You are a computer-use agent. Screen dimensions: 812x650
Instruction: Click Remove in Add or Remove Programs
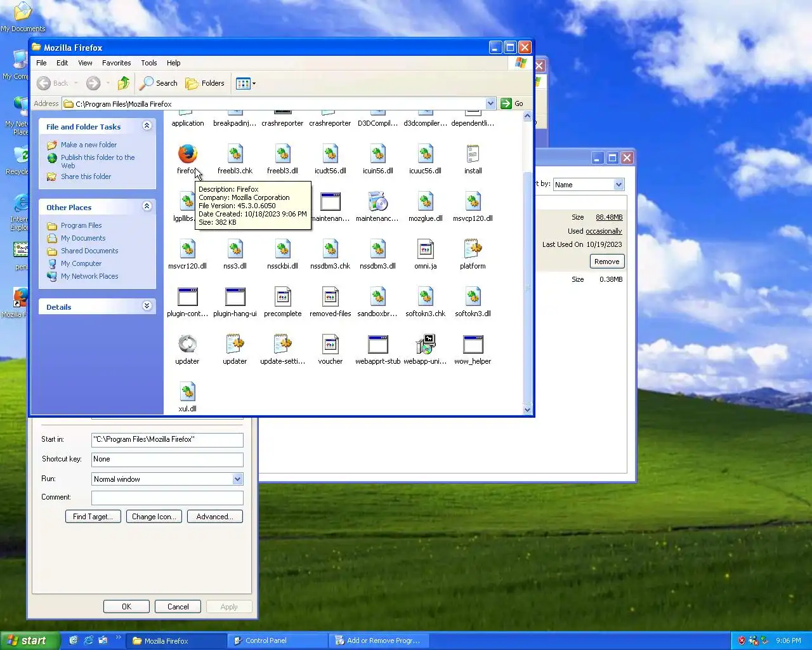pos(607,262)
